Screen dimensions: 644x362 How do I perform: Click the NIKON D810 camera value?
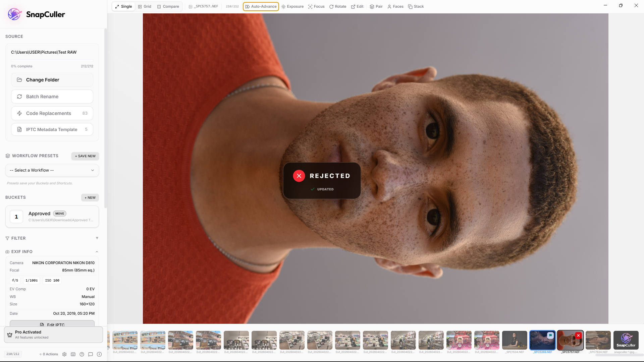pos(63,263)
